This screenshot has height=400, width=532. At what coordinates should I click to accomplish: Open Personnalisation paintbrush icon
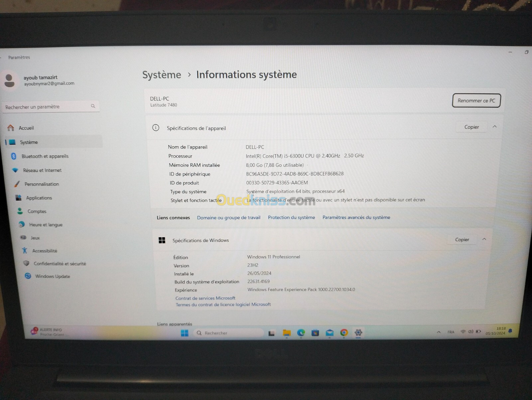(17, 184)
